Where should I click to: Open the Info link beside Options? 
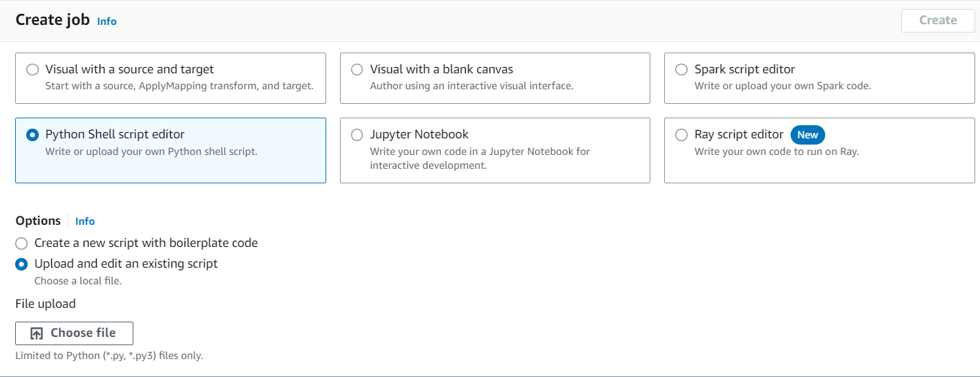[85, 221]
